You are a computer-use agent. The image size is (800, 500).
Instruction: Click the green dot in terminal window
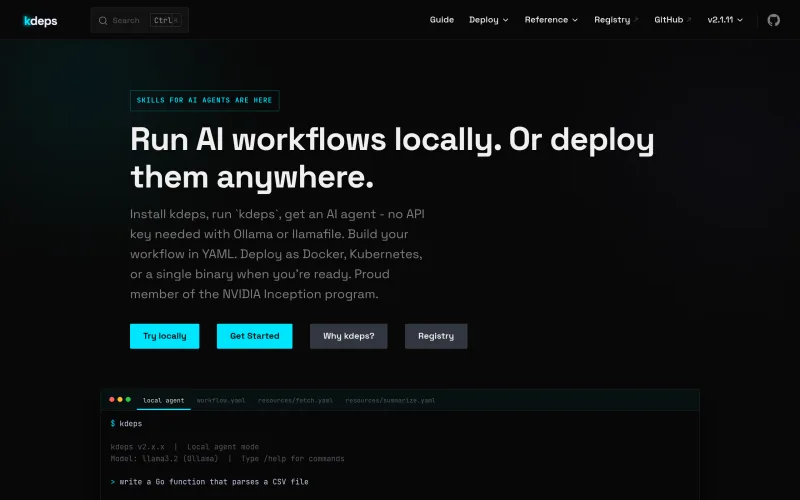(x=128, y=399)
